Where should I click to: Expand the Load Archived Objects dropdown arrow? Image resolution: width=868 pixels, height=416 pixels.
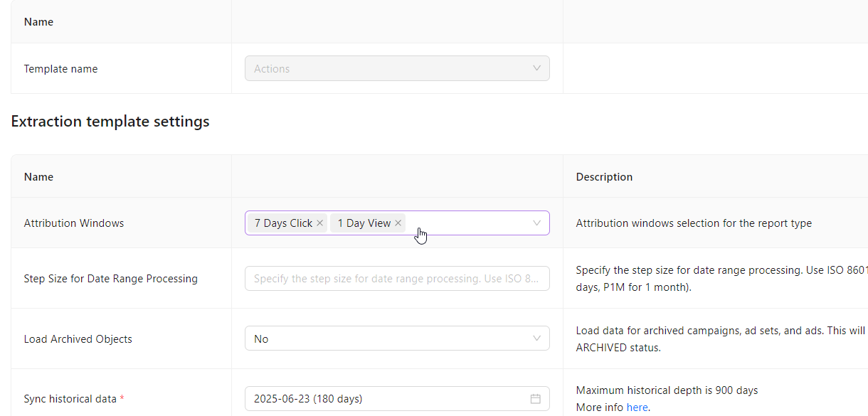(x=537, y=338)
